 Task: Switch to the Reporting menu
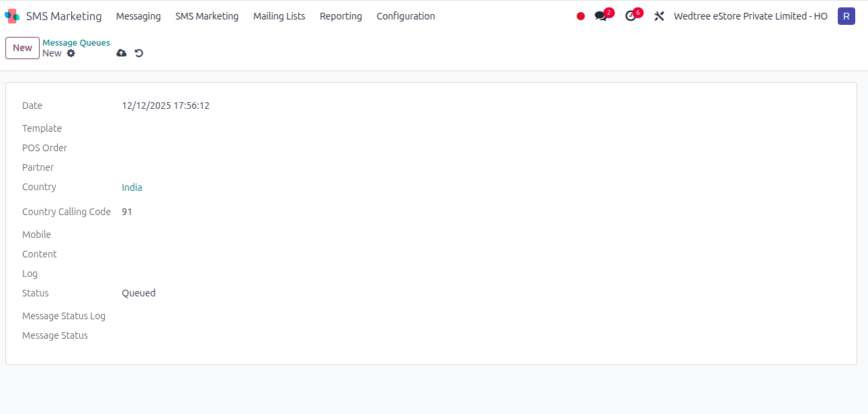pos(341,16)
